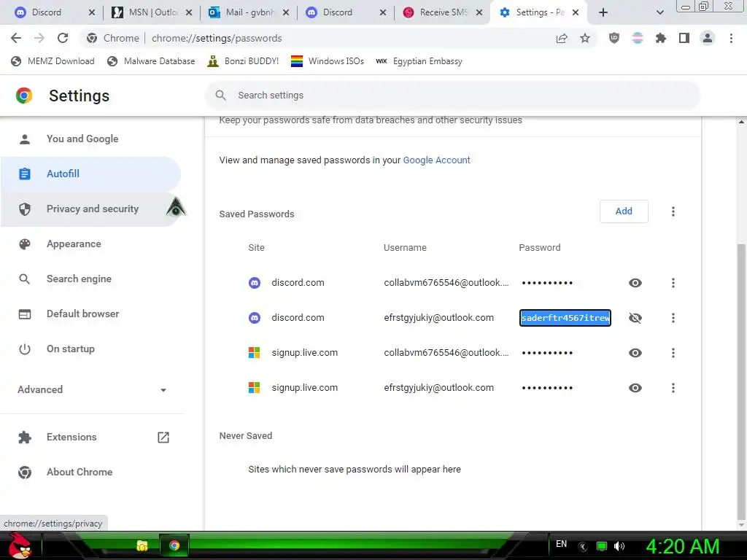Show password for efrstgyjukiy signup.live.com entry
This screenshot has height=560, width=747.
[635, 388]
